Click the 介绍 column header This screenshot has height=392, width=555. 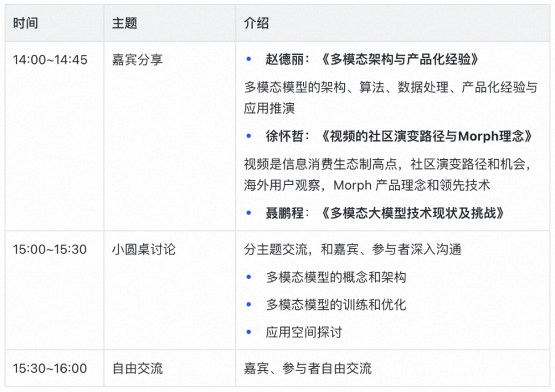pos(256,23)
